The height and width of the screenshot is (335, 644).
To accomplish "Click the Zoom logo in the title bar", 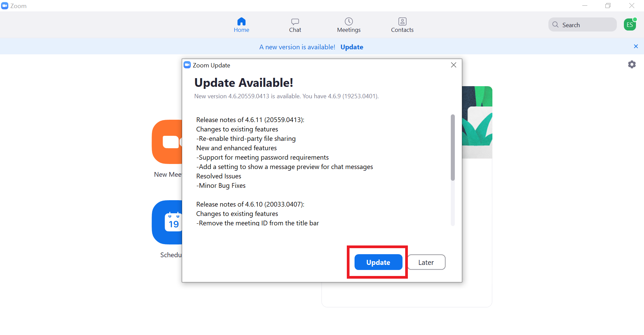I will tap(5, 6).
